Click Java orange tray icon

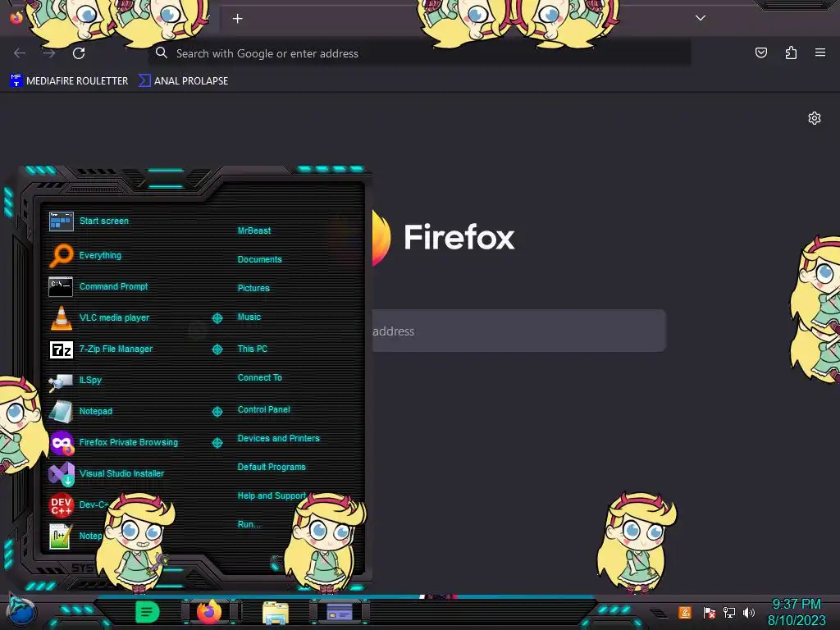point(685,612)
